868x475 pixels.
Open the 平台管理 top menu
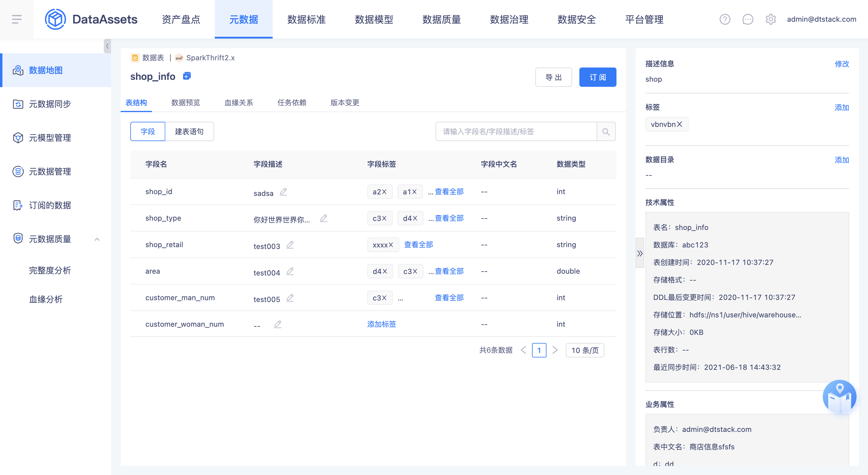[644, 19]
